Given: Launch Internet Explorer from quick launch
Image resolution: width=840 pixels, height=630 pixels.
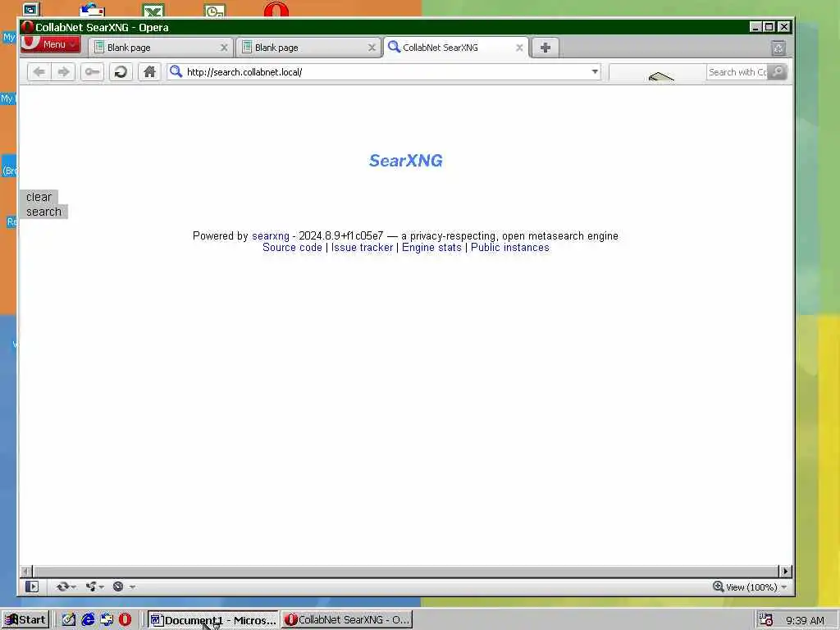Looking at the screenshot, I should [88, 620].
